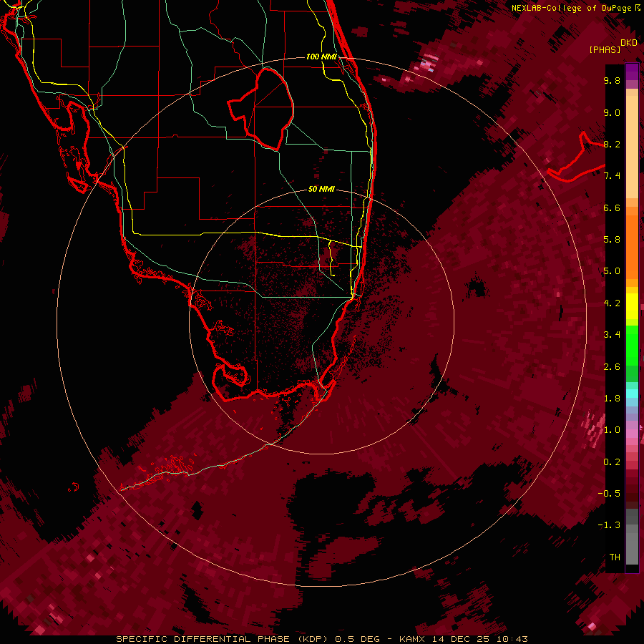Click the cyan segment of the color bar
The image size is (644, 644).
(632, 393)
